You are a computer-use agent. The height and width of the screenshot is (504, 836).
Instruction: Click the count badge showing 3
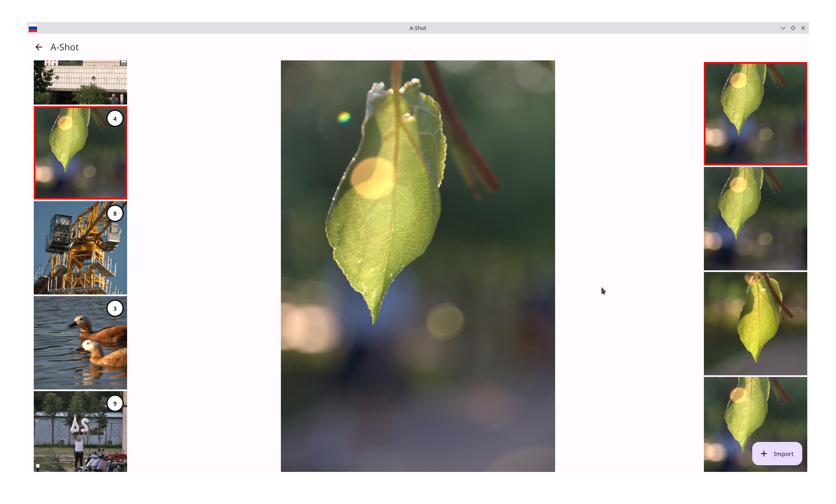click(x=115, y=309)
